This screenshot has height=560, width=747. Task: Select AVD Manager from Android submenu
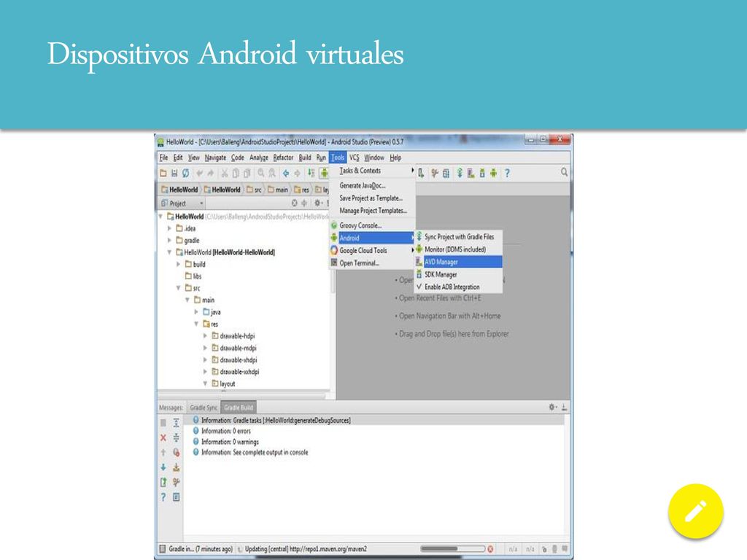(x=460, y=262)
